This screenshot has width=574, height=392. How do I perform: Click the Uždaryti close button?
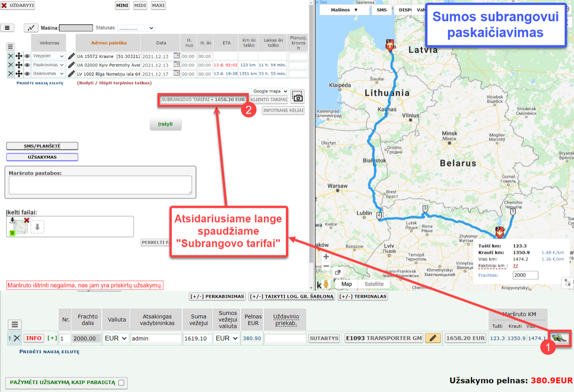point(18,6)
